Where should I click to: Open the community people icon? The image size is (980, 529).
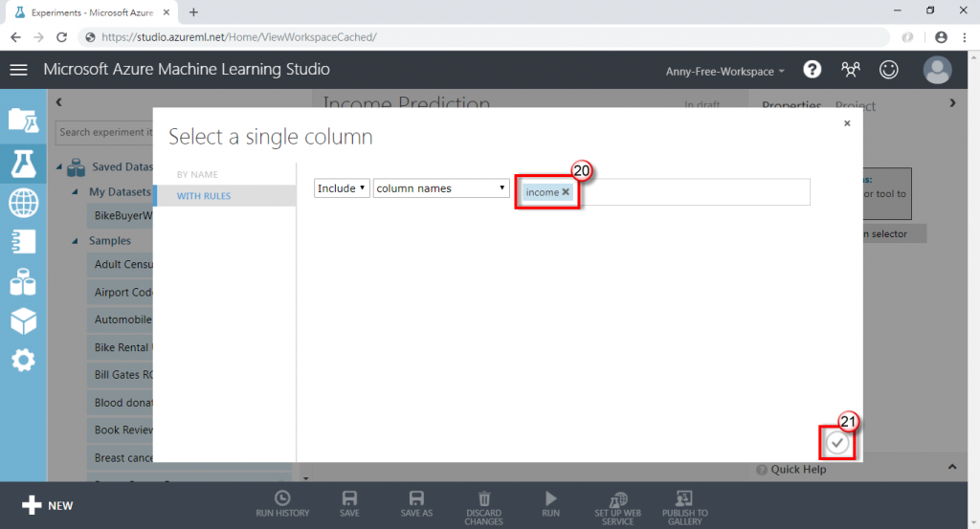coord(850,69)
